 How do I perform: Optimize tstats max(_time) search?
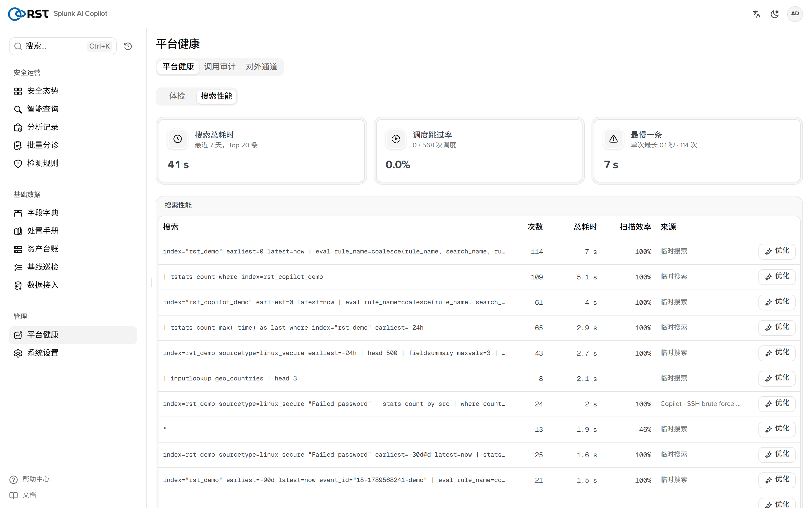777,328
